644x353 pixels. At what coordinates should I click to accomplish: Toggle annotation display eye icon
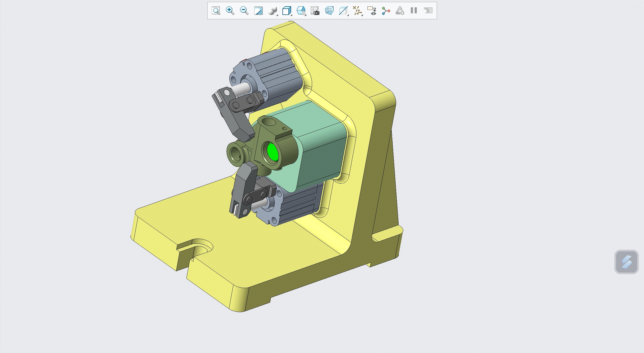(372, 11)
